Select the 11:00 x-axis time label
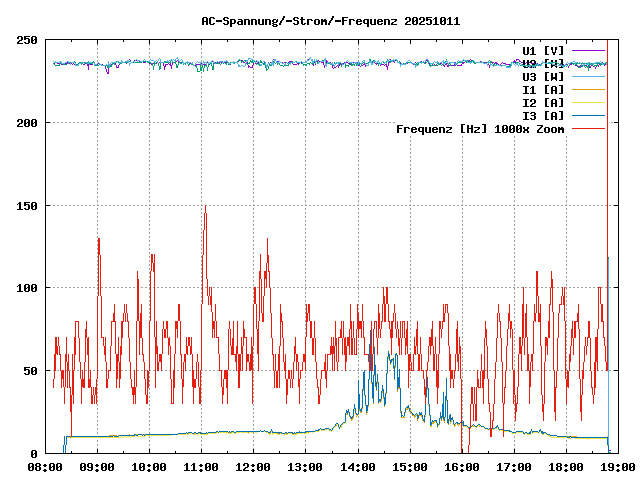640x480 pixels. [x=201, y=467]
